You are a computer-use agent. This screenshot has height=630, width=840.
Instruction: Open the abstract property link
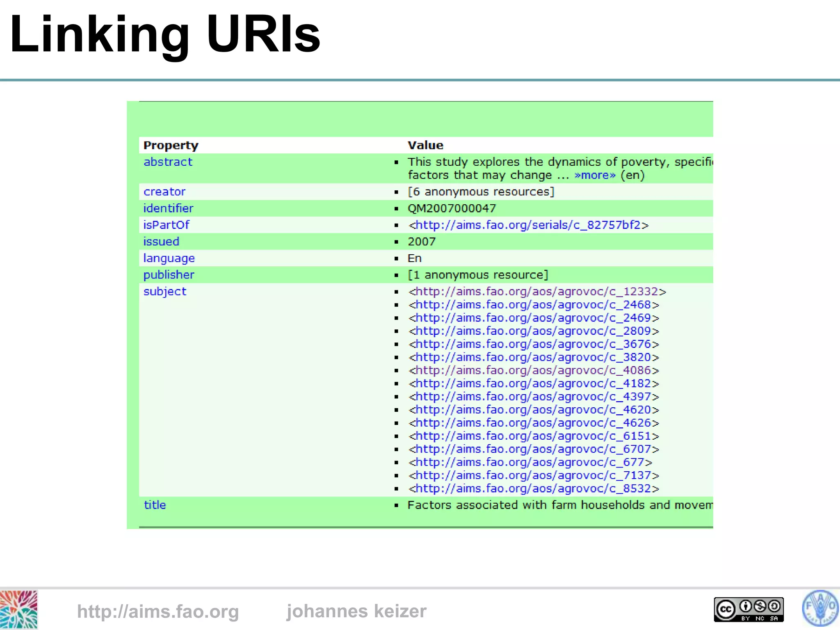pos(168,162)
